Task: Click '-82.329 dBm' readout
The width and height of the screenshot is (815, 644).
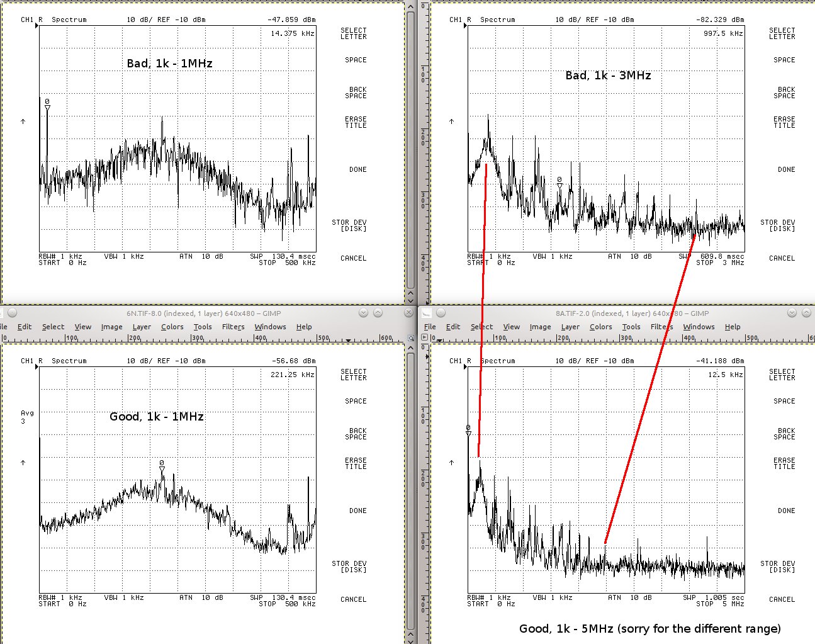Action: coord(720,20)
